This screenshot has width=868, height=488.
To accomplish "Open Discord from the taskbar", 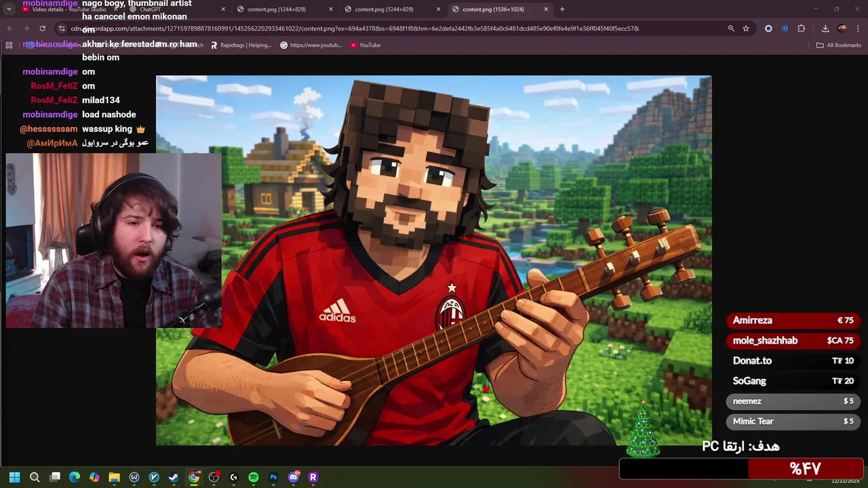I will (x=294, y=477).
